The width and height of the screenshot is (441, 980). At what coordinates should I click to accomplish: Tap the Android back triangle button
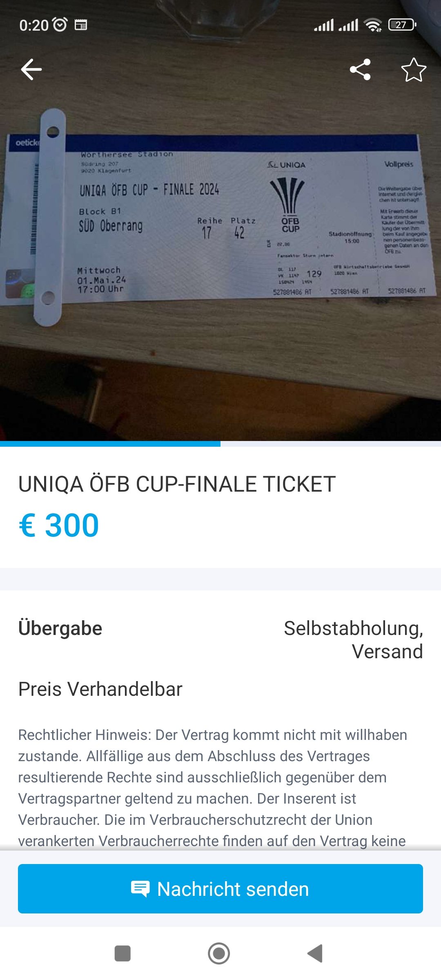(315, 953)
